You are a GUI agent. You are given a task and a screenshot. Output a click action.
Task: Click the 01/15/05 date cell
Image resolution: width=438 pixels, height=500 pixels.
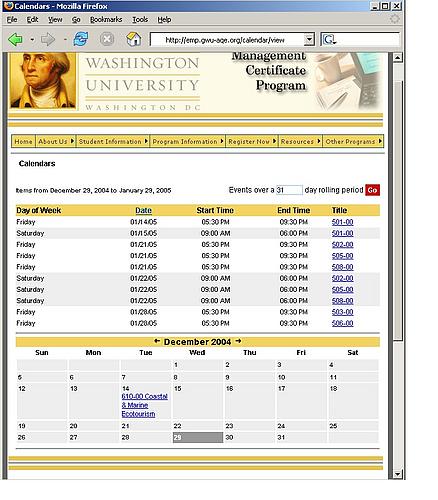coord(143,233)
